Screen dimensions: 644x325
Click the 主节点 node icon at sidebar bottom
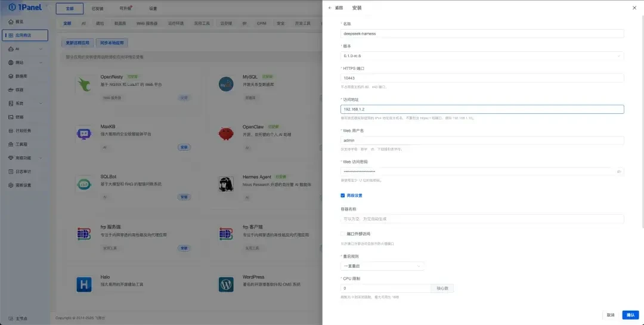pyautogui.click(x=11, y=318)
